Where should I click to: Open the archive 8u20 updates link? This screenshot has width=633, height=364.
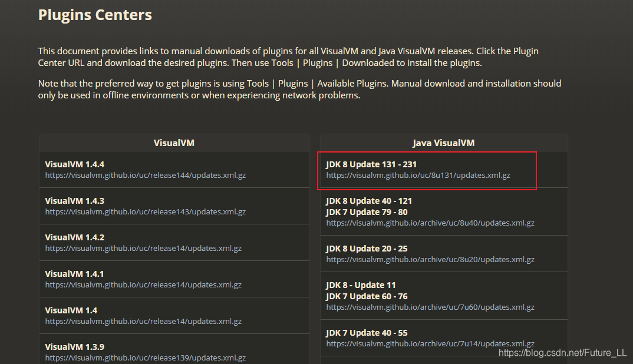(x=430, y=260)
